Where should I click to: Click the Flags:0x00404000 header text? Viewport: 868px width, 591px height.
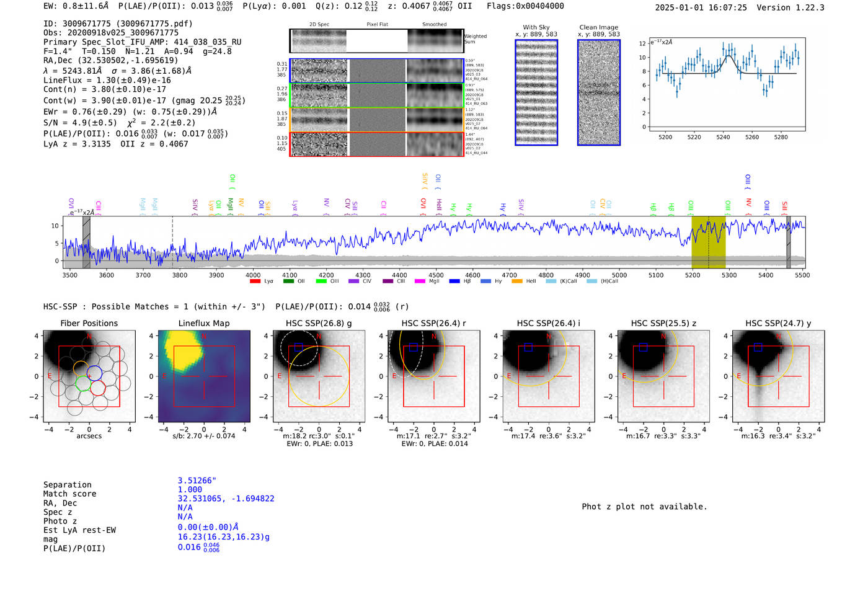(x=525, y=6)
